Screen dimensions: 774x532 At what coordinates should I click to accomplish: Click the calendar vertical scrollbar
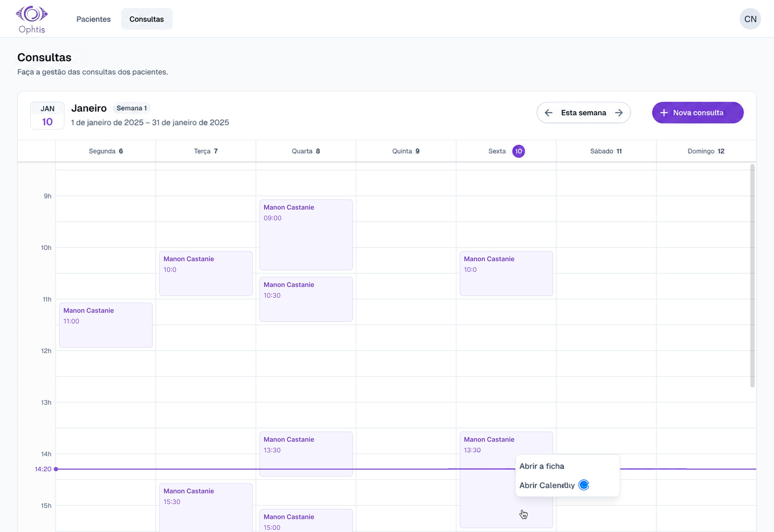(752, 276)
